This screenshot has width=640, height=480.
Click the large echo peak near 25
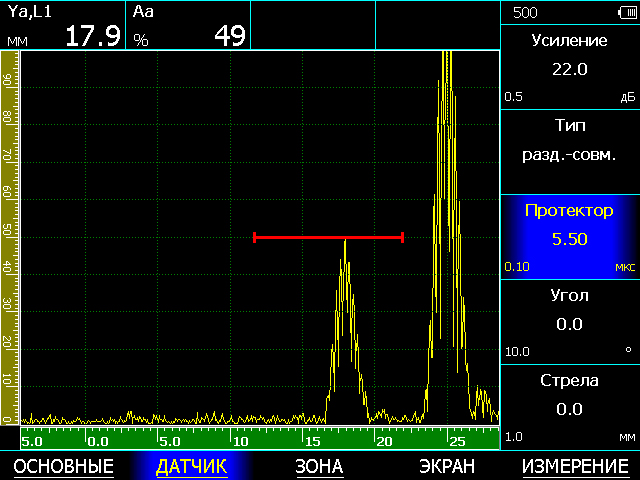click(446, 150)
